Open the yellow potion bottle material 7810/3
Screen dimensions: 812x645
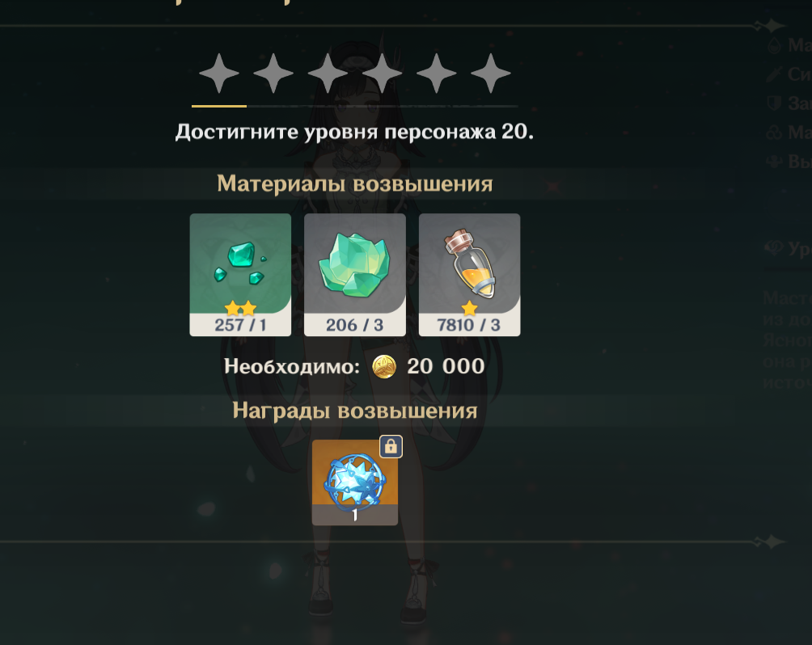pos(470,275)
